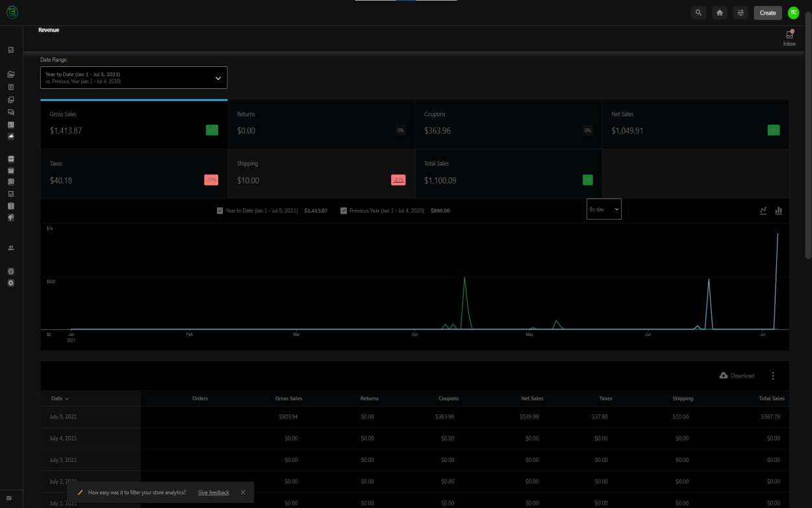Sort table by Net Sales column header
The height and width of the screenshot is (508, 812).
532,398
